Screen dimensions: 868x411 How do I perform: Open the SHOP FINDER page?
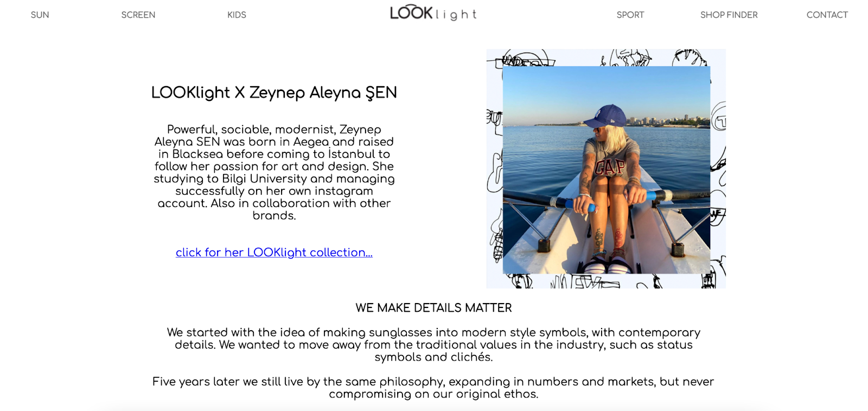[x=729, y=15]
